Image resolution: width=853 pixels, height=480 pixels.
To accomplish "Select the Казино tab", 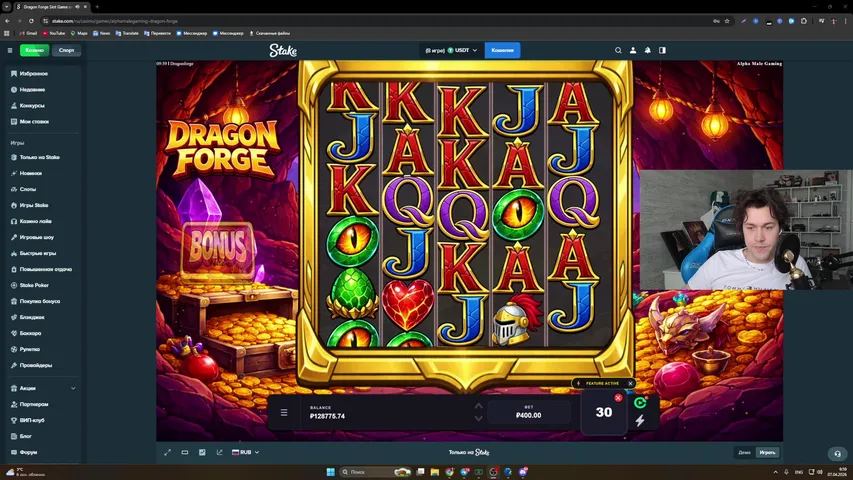I will click(34, 50).
